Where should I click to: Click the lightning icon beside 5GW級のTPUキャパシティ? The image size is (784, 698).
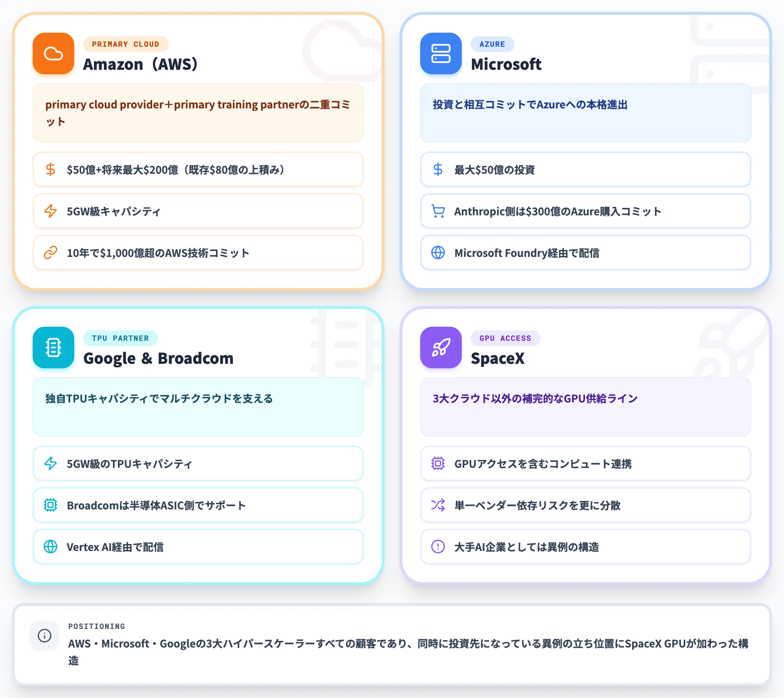[50, 464]
